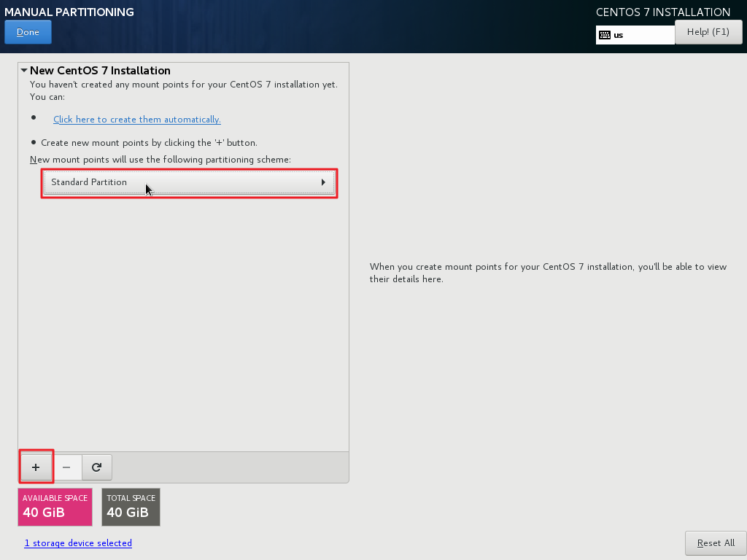Image resolution: width=747 pixels, height=560 pixels.
Task: Click Reset All button
Action: coord(716,542)
